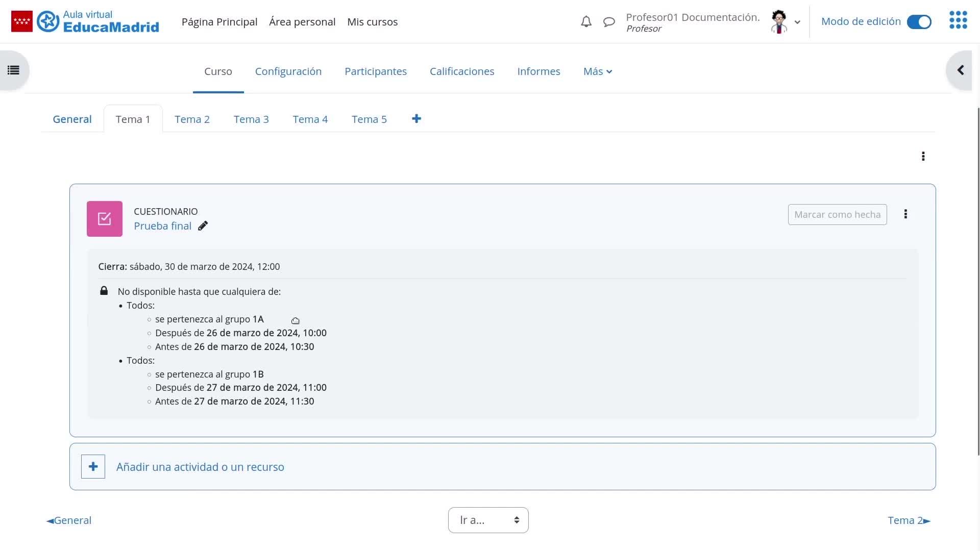Expand the Más dropdown menu

597,71
